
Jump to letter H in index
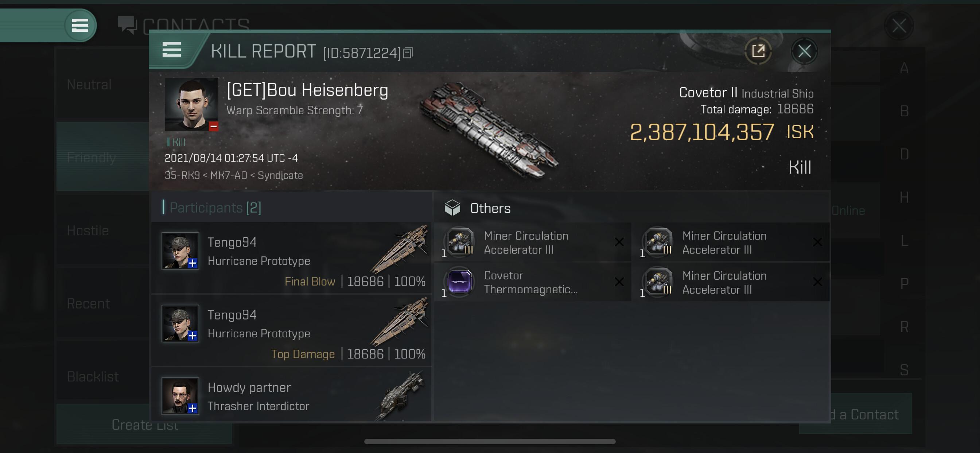click(904, 198)
